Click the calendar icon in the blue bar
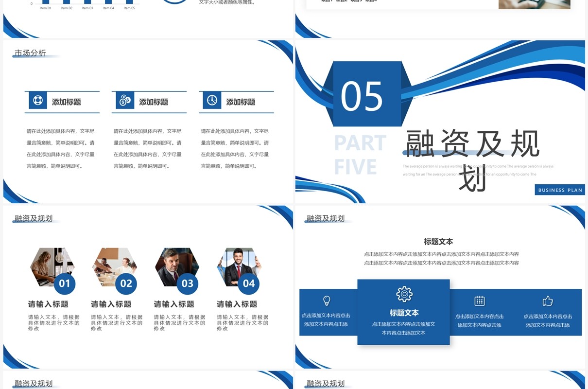 coord(480,301)
